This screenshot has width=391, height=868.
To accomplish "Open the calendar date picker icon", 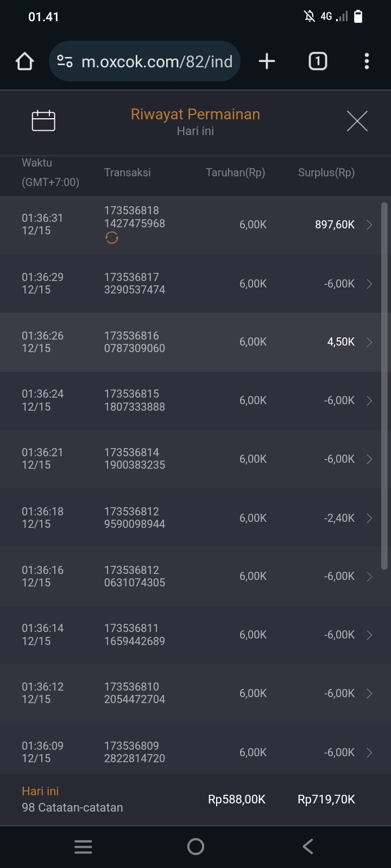I will tap(43, 120).
